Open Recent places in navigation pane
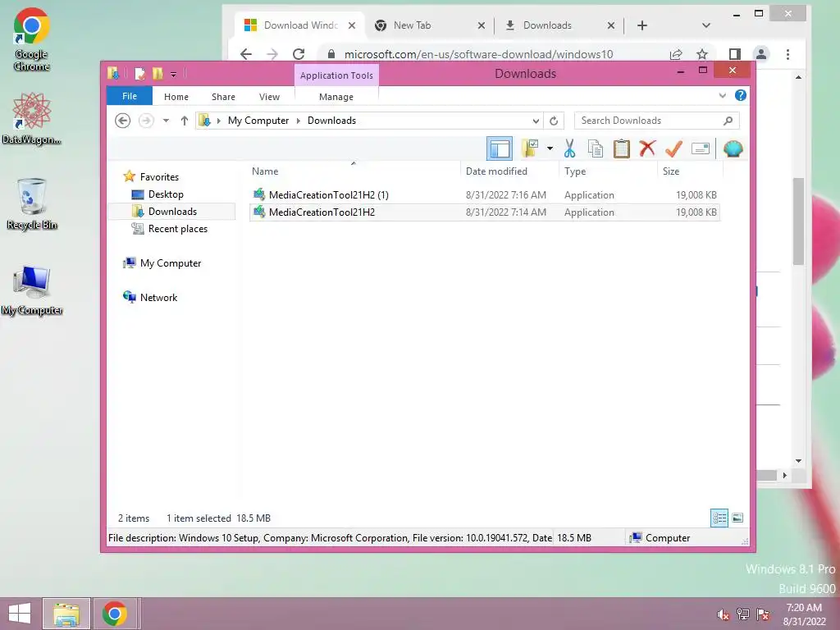Viewport: 840px width, 630px height. click(177, 229)
